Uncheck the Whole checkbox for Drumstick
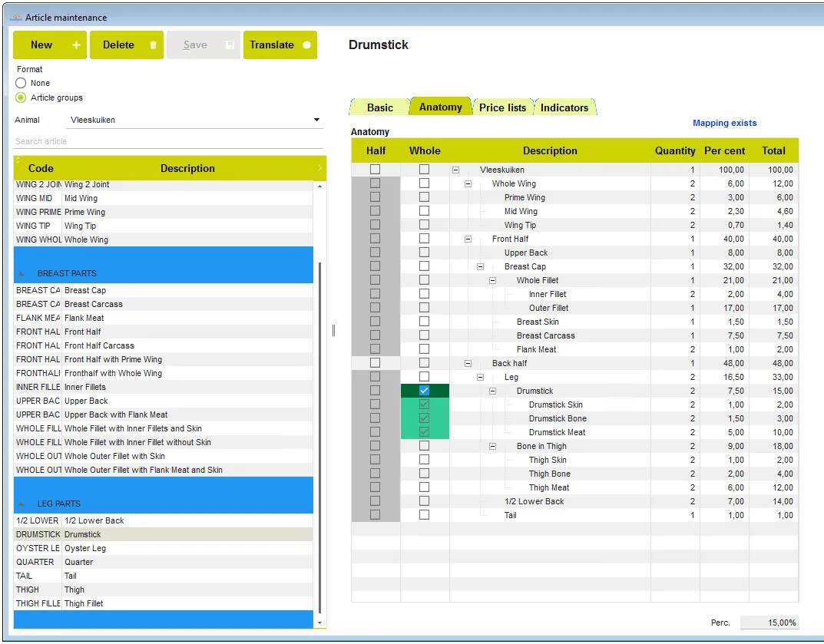Image resolution: width=824 pixels, height=644 pixels. tap(424, 391)
